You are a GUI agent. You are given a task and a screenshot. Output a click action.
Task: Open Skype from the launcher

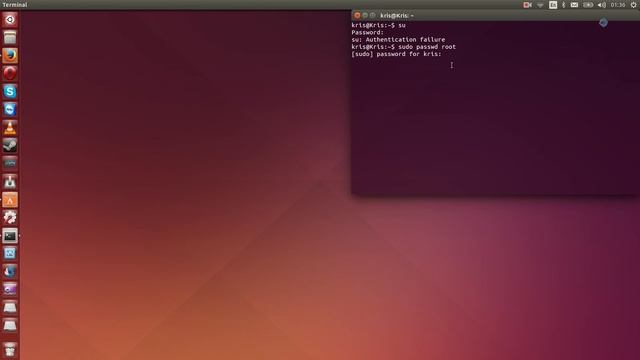pyautogui.click(x=10, y=91)
